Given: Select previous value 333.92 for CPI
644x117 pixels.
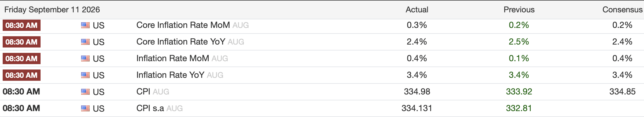Looking at the screenshot, I should tap(519, 92).
